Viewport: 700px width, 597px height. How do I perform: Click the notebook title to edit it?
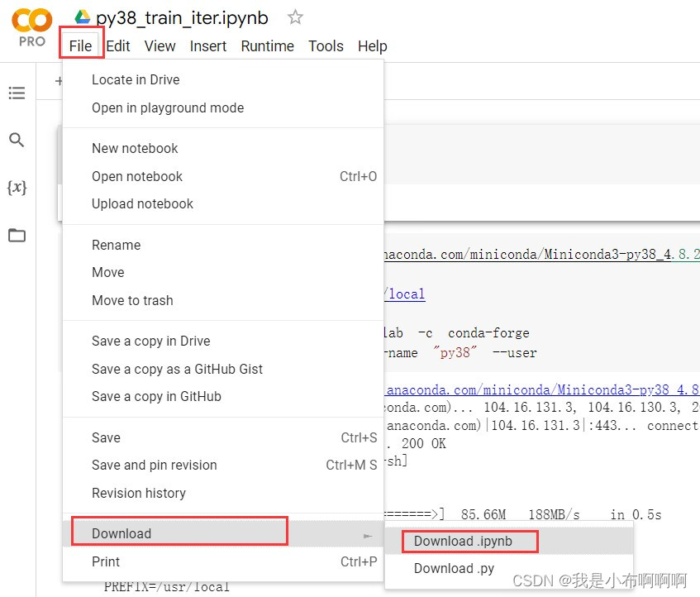[x=182, y=16]
